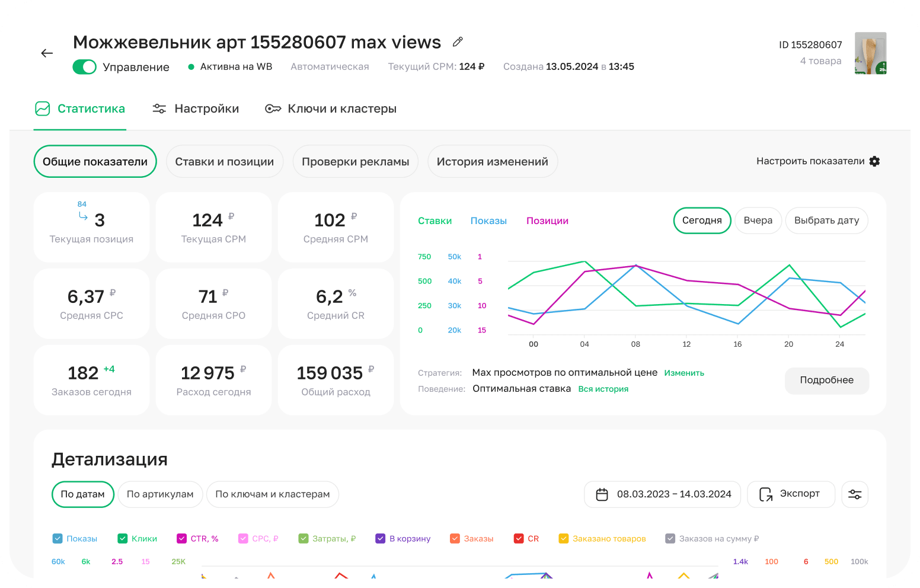Image resolution: width=920 pixels, height=588 pixels.
Task: Open the Выбрать дату date picker
Action: [826, 220]
